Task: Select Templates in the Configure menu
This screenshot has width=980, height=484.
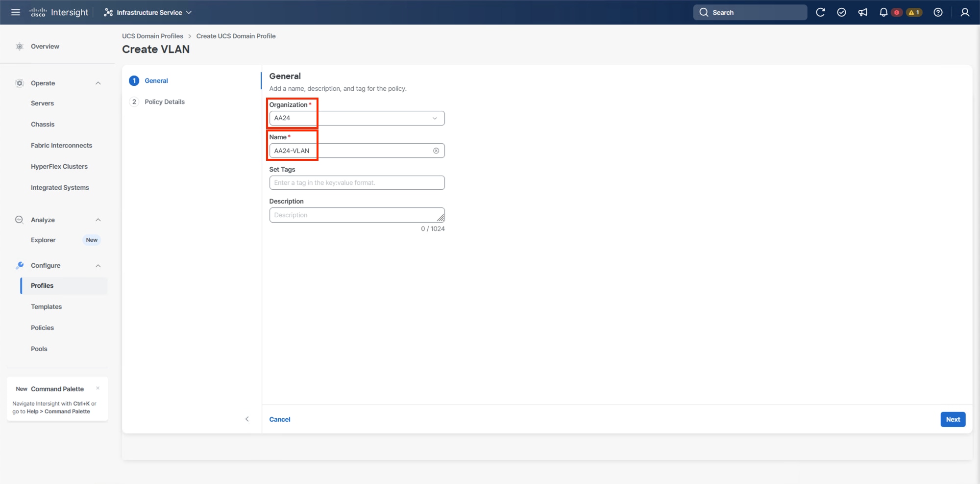Action: point(46,306)
